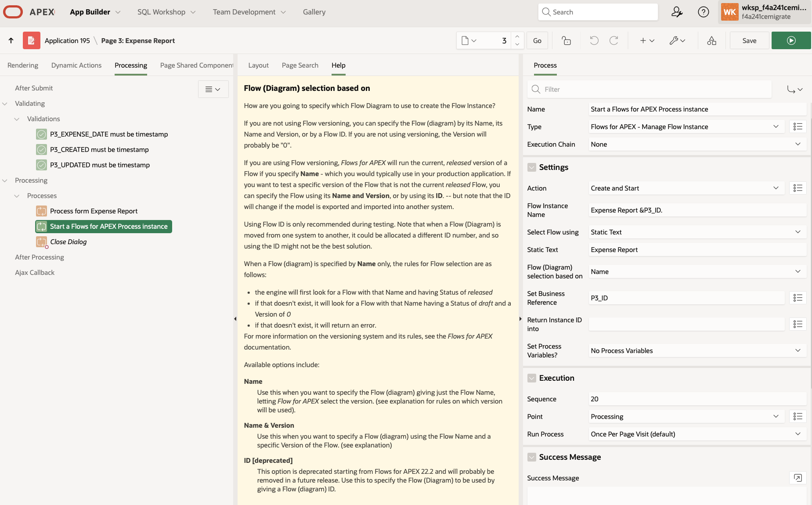Image resolution: width=812 pixels, height=505 pixels.
Task: Collapse the Success Message section
Action: 531,457
